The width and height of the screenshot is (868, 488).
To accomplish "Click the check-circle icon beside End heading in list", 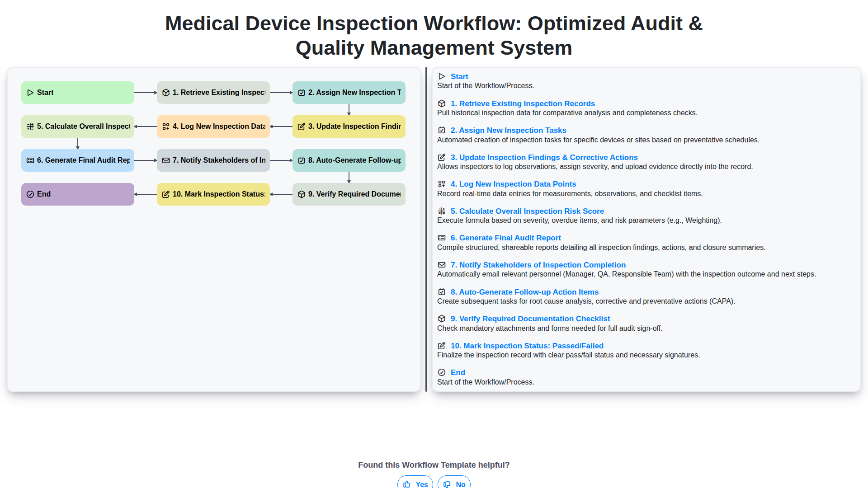I will point(442,372).
